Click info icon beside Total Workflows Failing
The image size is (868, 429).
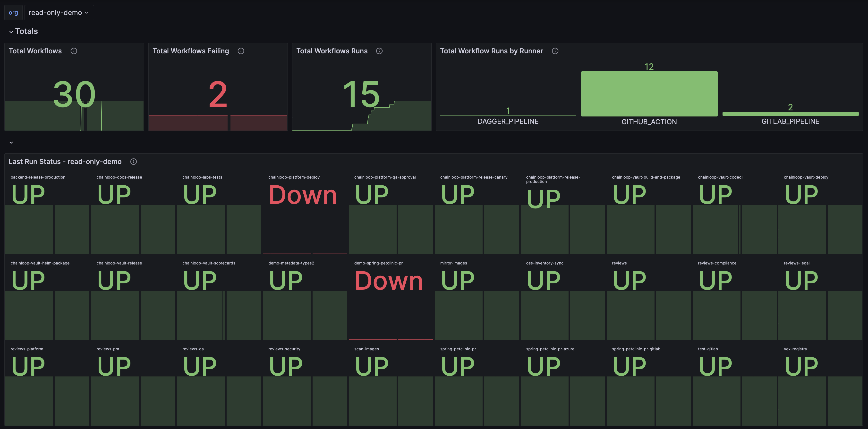click(241, 51)
